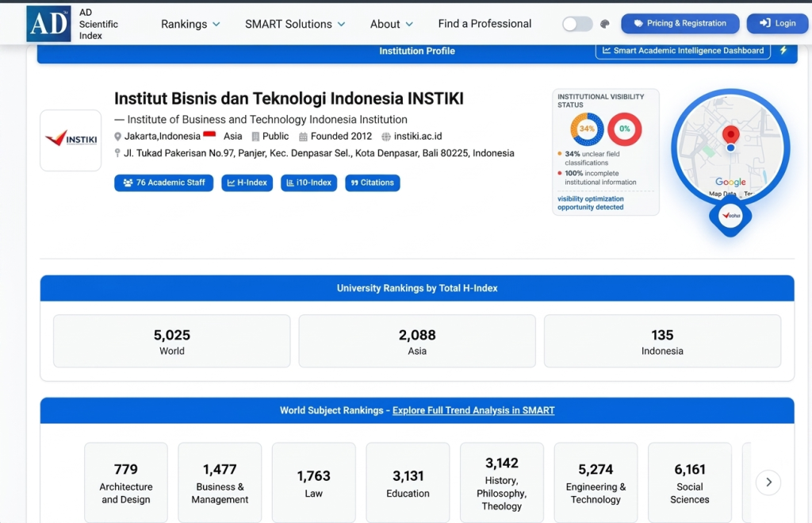Select the 2,088 Asia ranking card
The image size is (812, 523).
pos(417,341)
